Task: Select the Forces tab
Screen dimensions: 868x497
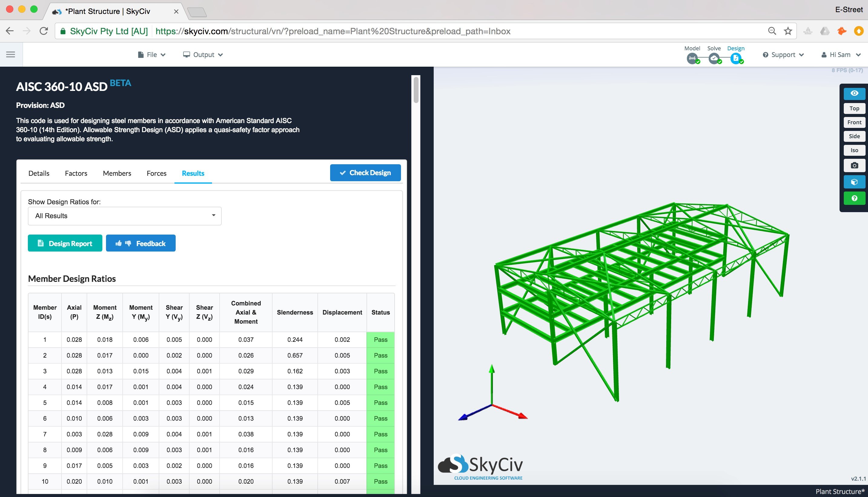Action: point(157,173)
